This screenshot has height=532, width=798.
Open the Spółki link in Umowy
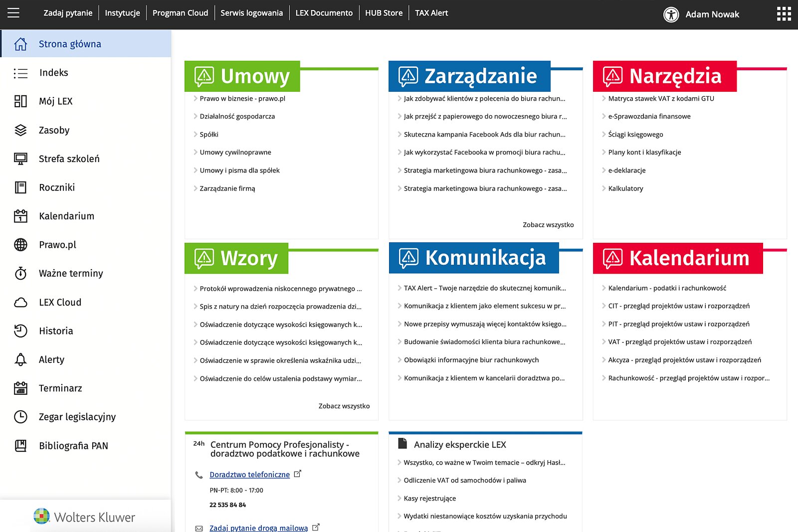pos(209,135)
